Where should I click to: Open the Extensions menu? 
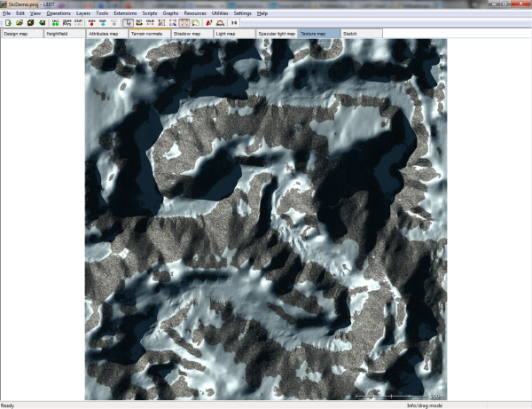click(125, 14)
